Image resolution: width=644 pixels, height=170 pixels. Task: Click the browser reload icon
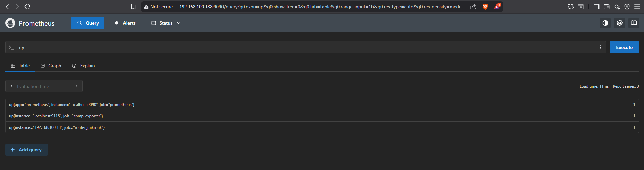[x=28, y=7]
